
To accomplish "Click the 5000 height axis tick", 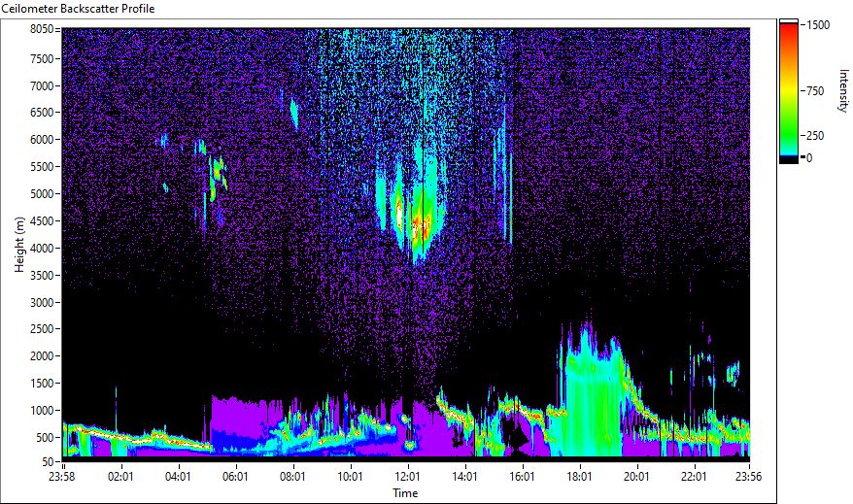I will point(42,194).
